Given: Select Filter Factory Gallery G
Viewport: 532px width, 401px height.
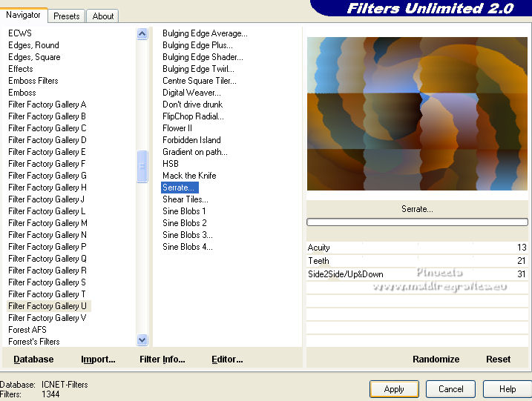Looking at the screenshot, I should 47,176.
